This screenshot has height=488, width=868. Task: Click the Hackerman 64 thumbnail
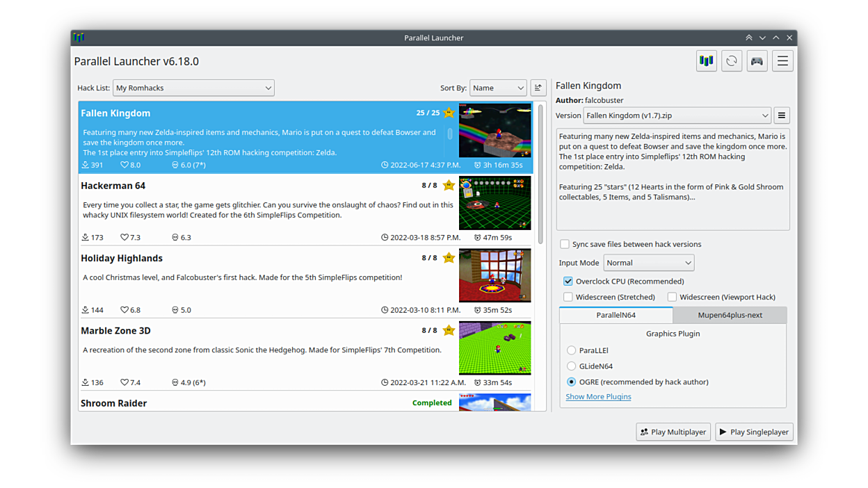(495, 203)
